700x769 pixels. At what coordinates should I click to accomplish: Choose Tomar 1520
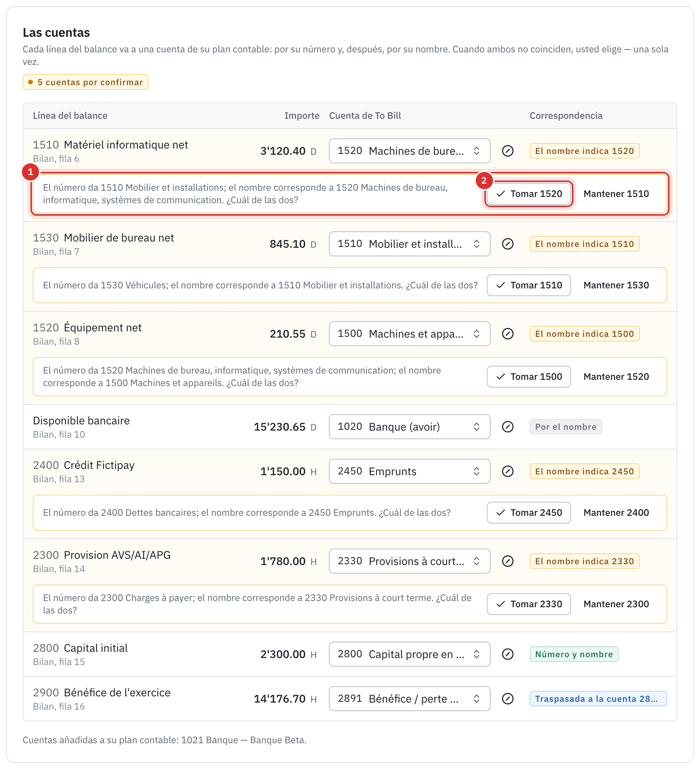pos(529,194)
